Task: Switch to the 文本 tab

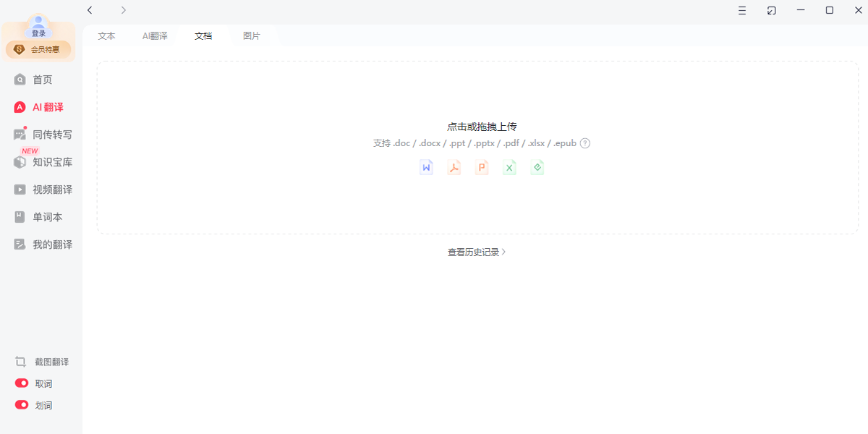Action: point(106,34)
